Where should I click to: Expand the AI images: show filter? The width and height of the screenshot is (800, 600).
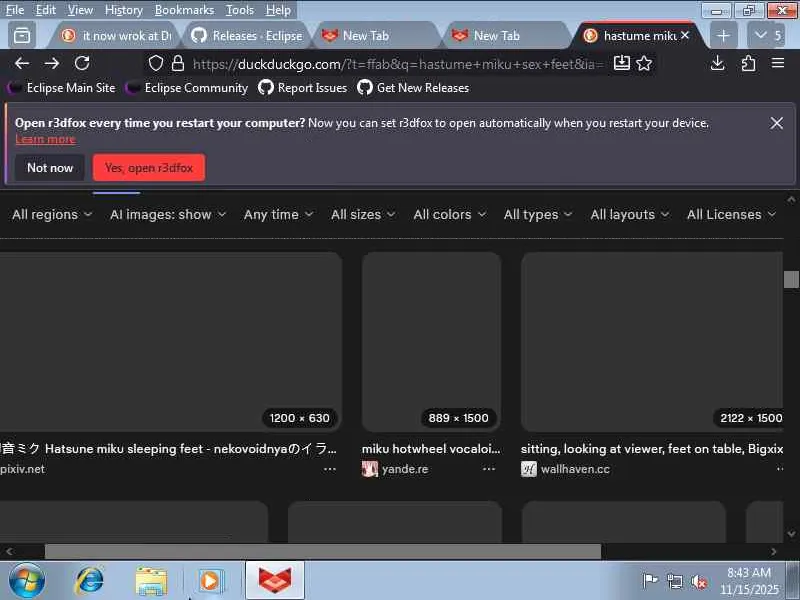(168, 215)
